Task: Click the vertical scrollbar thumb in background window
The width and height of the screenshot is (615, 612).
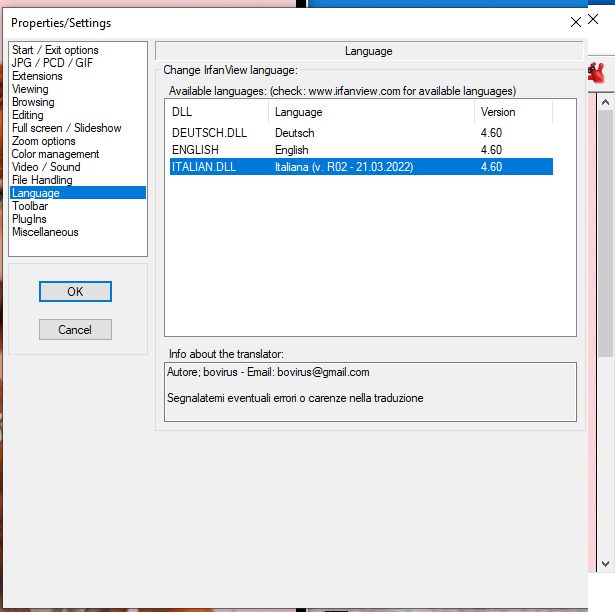Action: [x=605, y=233]
